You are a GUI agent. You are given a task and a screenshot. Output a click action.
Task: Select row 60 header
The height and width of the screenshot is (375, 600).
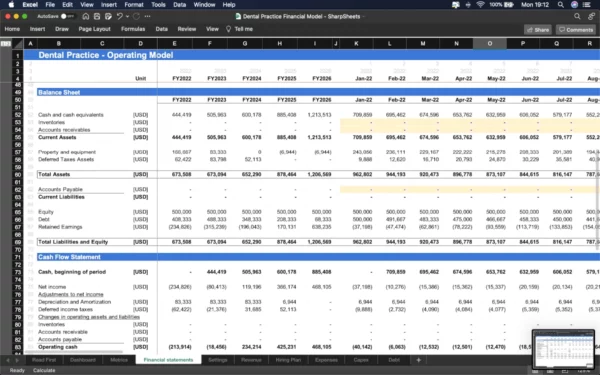point(18,174)
